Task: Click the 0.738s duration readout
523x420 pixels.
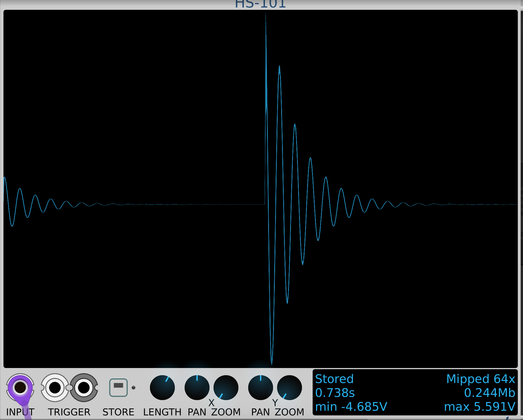Action: click(x=335, y=393)
